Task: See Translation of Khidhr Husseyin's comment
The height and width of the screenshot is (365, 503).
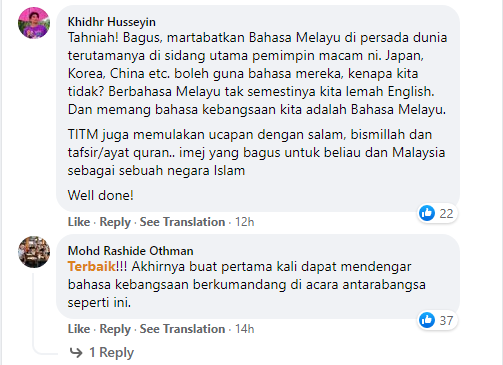Action: pyautogui.click(x=182, y=222)
